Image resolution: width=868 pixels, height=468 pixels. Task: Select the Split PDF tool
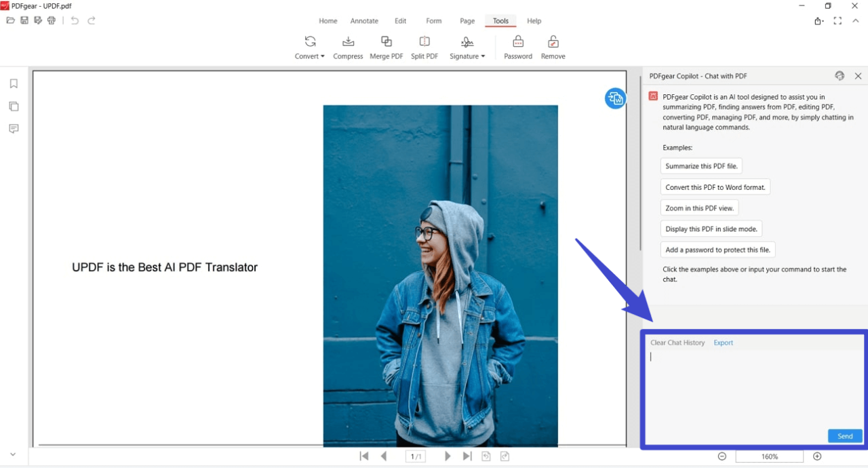click(424, 46)
